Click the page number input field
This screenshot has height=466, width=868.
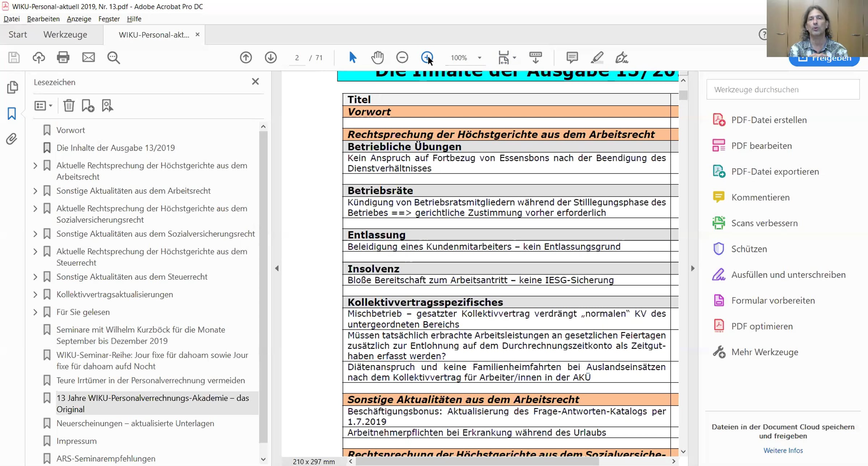tap(297, 58)
